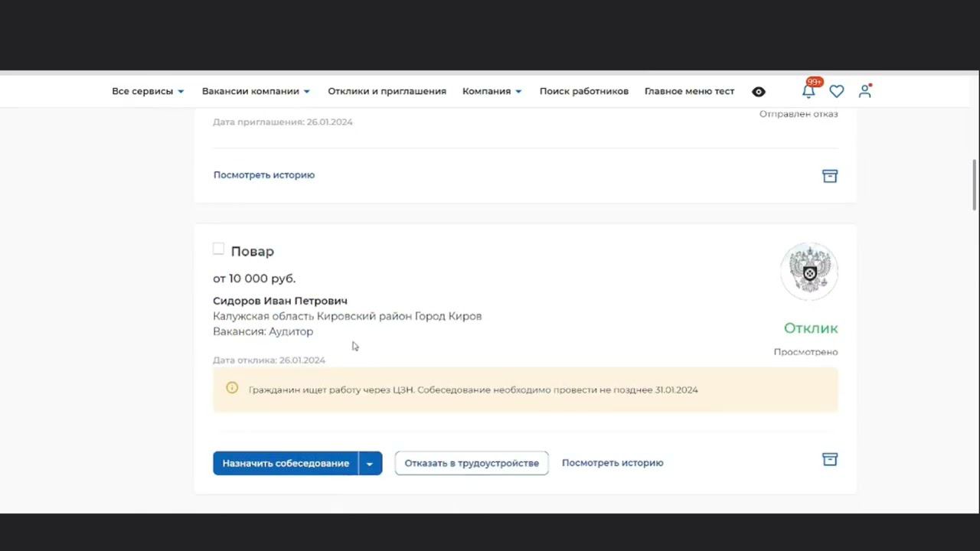
Task: Click the Просмотрено status text
Action: 805,352
